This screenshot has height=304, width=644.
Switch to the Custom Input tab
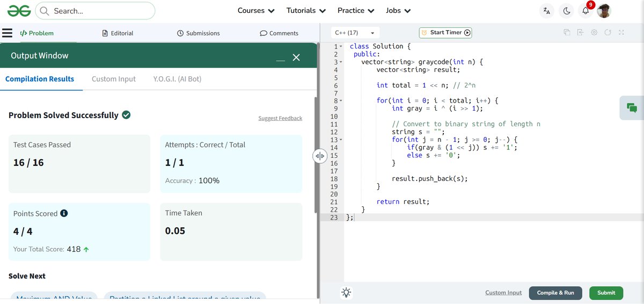(x=114, y=79)
